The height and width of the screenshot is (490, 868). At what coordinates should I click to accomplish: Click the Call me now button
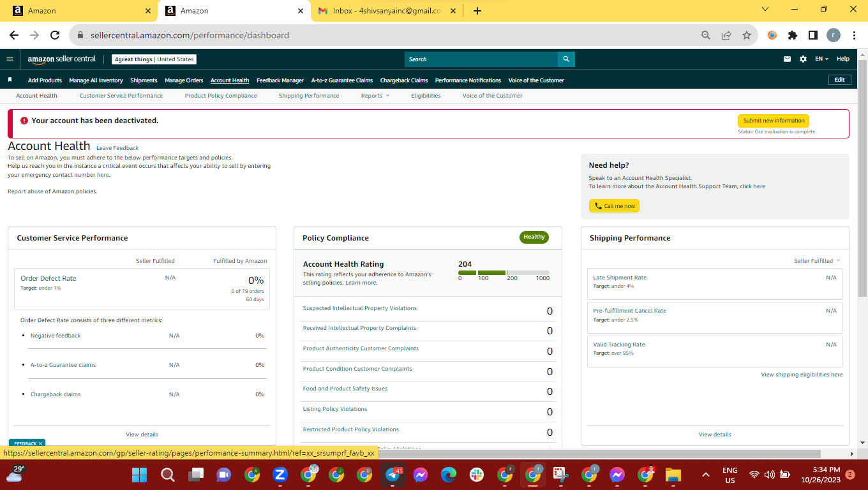[x=614, y=206]
